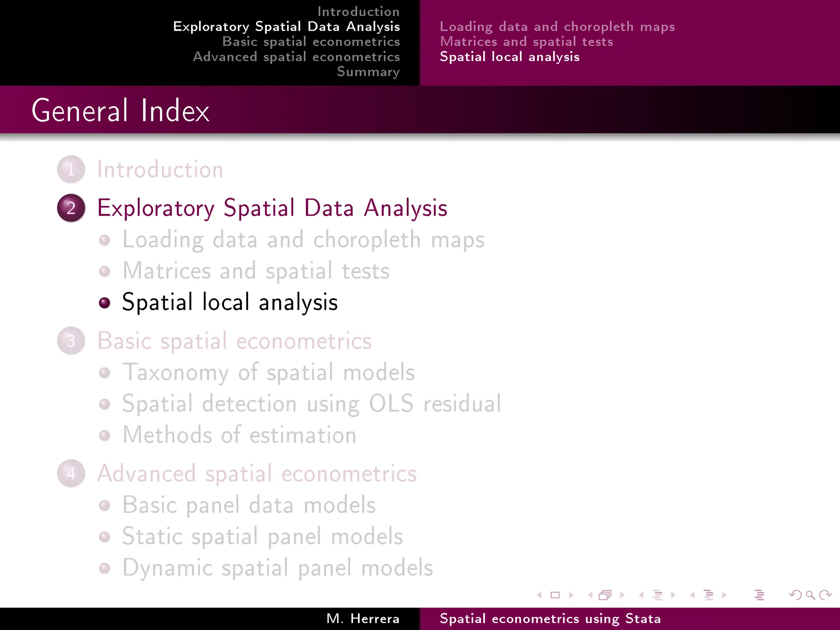Screen dimensions: 840x630
Task: Open Basic panel data models entry
Action: [x=249, y=505]
